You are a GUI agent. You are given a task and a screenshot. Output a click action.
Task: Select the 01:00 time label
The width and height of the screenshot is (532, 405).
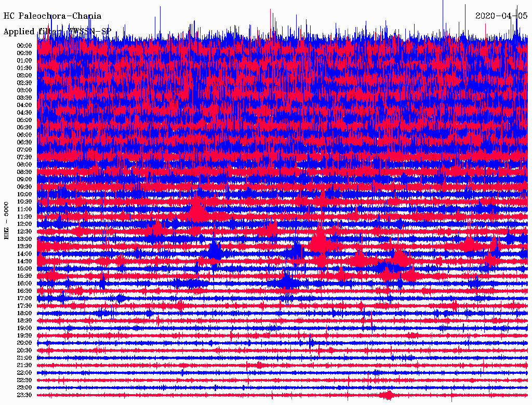(x=24, y=60)
